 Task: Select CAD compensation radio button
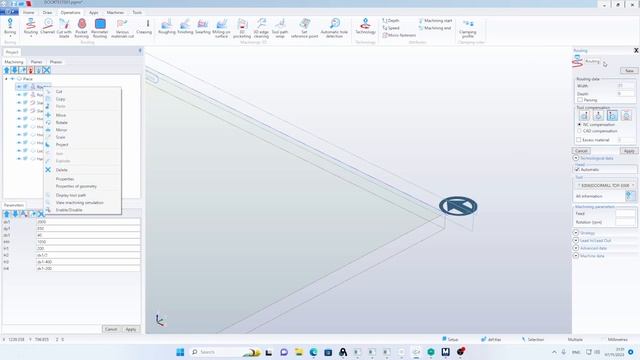[579, 131]
